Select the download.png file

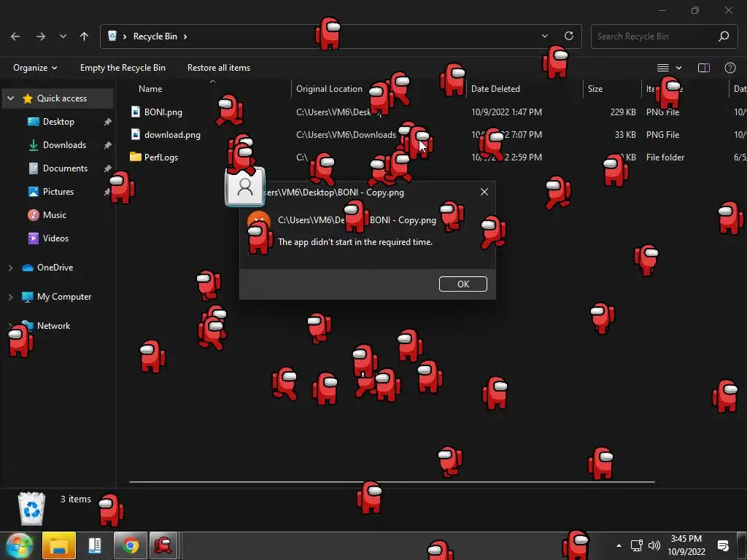[x=172, y=135]
